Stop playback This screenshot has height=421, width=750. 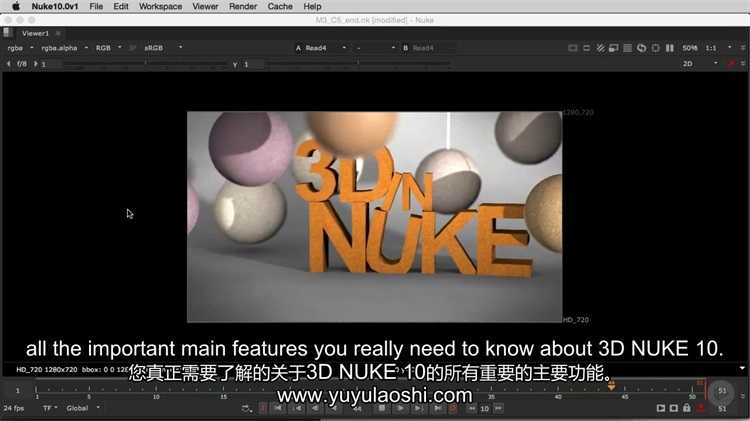(381, 409)
